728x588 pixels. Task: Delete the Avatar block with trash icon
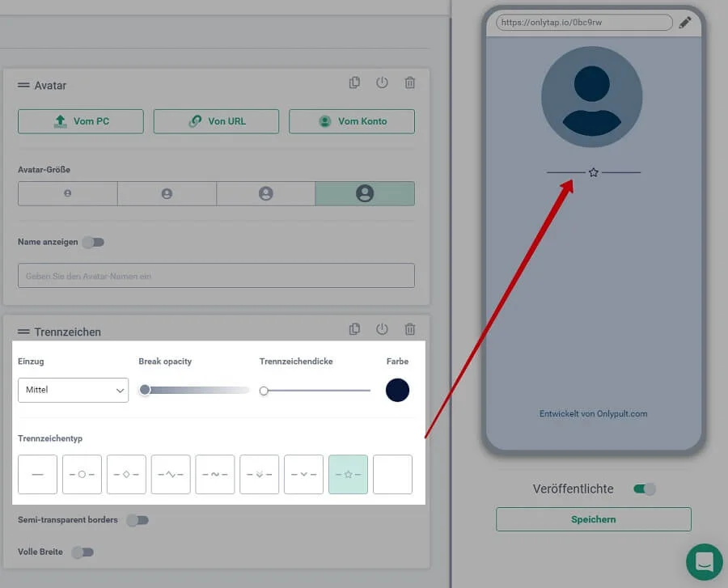pos(410,82)
